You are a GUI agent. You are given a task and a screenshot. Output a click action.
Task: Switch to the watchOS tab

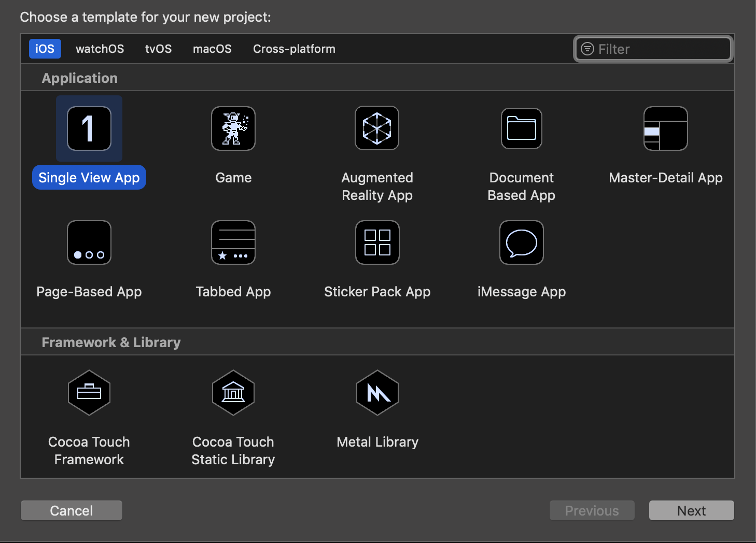click(100, 48)
